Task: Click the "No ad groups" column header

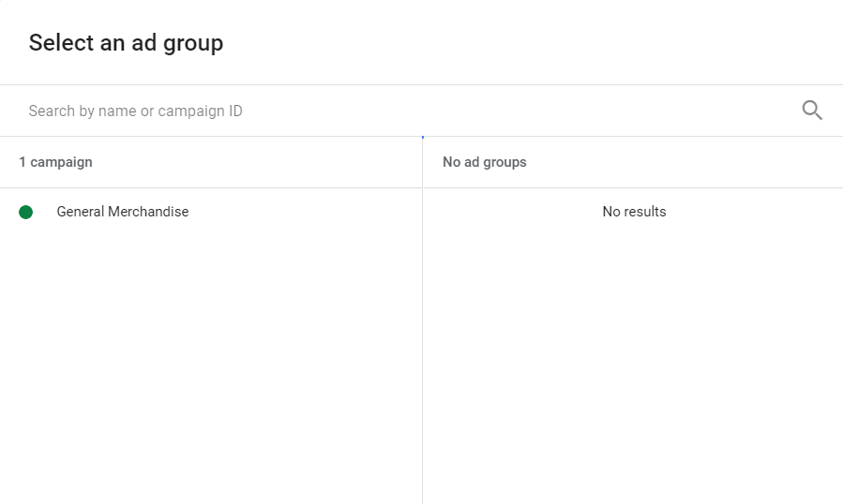Action: pyautogui.click(x=485, y=162)
